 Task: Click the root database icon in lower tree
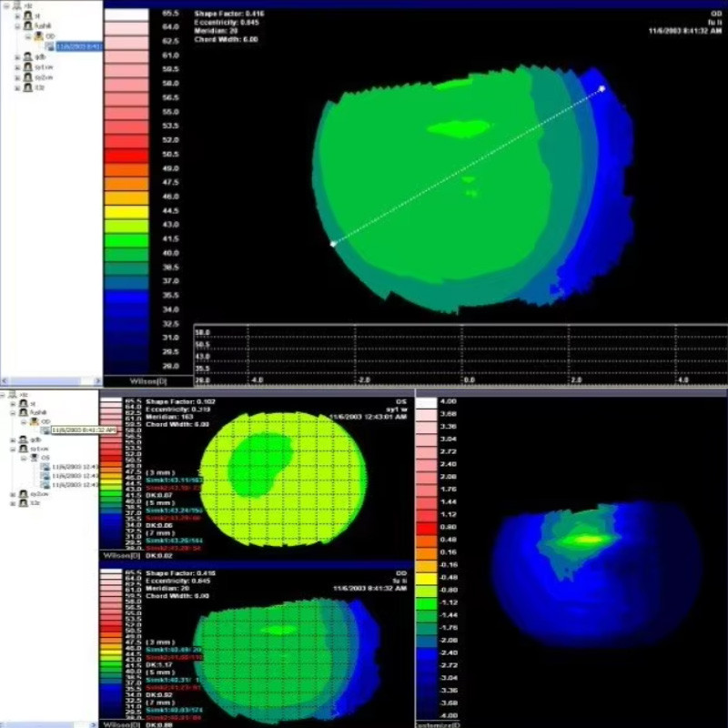coord(13,395)
